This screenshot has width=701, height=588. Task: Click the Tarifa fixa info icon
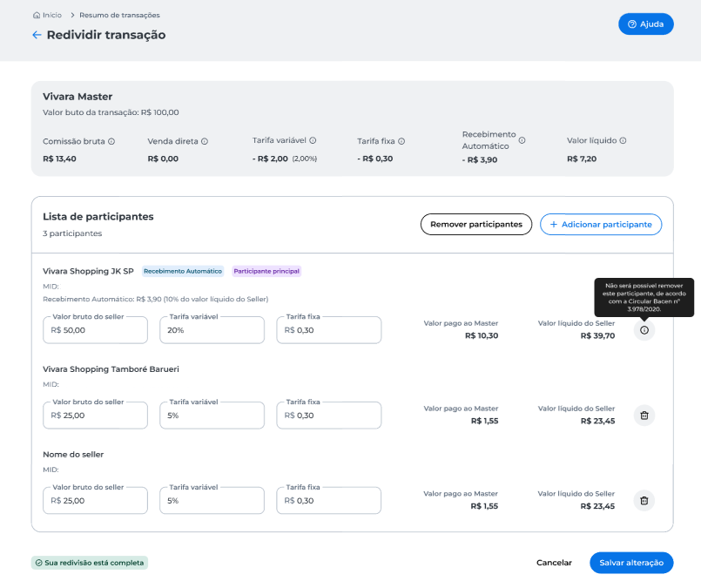coord(401,141)
